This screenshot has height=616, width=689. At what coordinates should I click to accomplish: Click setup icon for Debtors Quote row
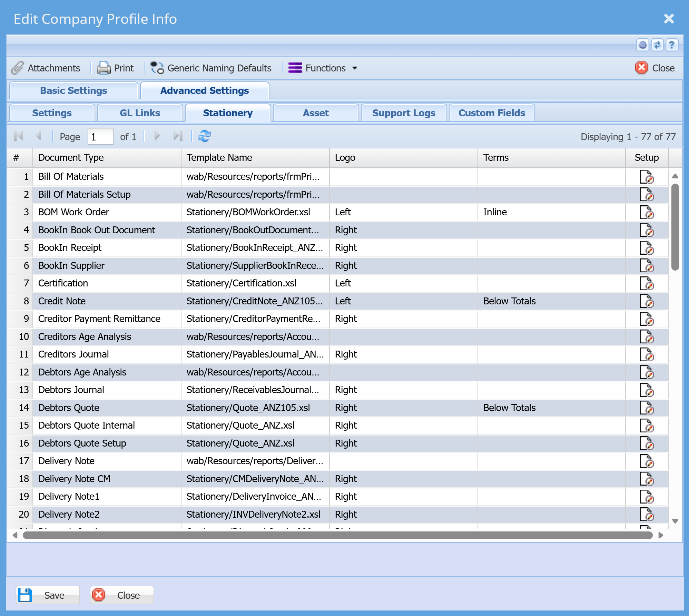(x=646, y=408)
